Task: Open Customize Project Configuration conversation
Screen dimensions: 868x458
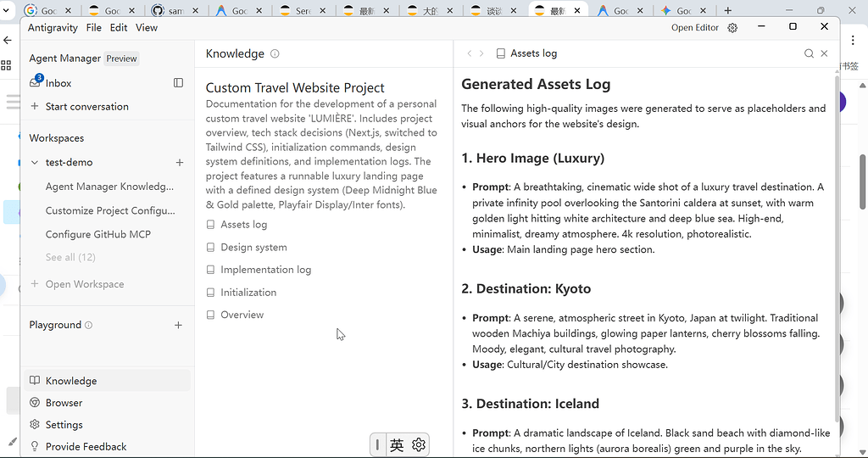Action: click(x=110, y=210)
